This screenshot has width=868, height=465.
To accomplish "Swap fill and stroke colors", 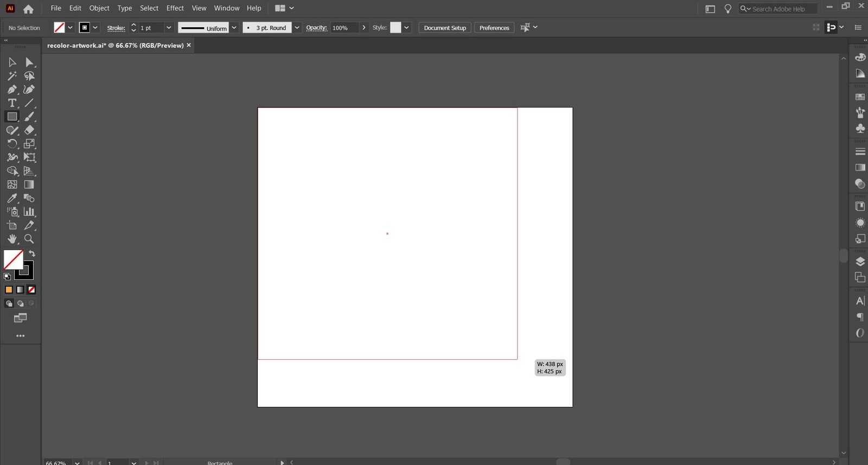I will [x=32, y=254].
